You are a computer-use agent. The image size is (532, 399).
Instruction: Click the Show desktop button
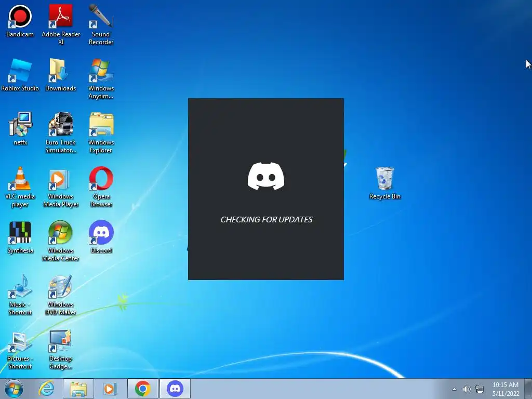[x=528, y=389]
